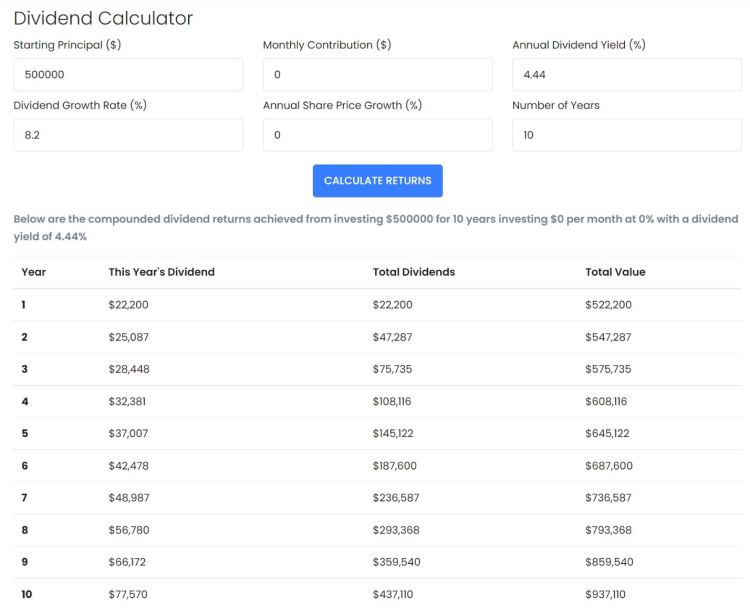Select the Annual Share Price Growth field
Screen dimensions: 750x616
tap(377, 135)
